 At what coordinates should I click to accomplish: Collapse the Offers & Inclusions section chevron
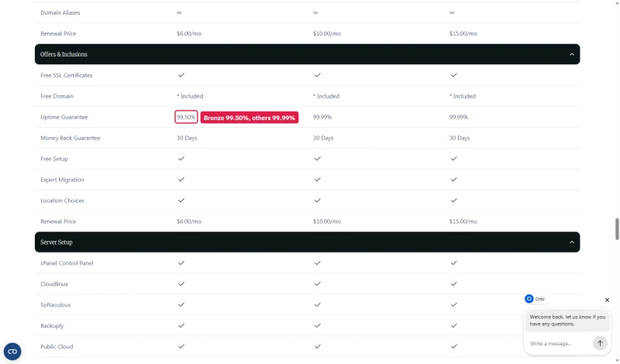point(572,54)
